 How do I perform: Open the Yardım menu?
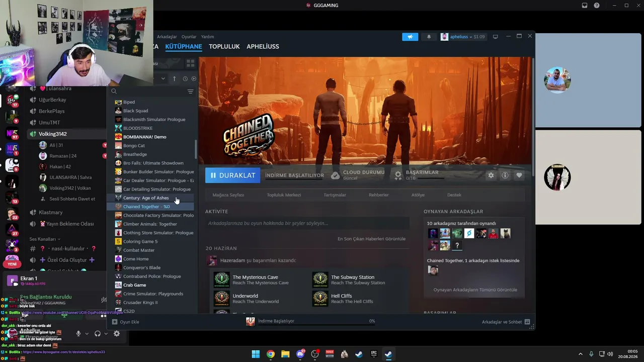click(207, 37)
